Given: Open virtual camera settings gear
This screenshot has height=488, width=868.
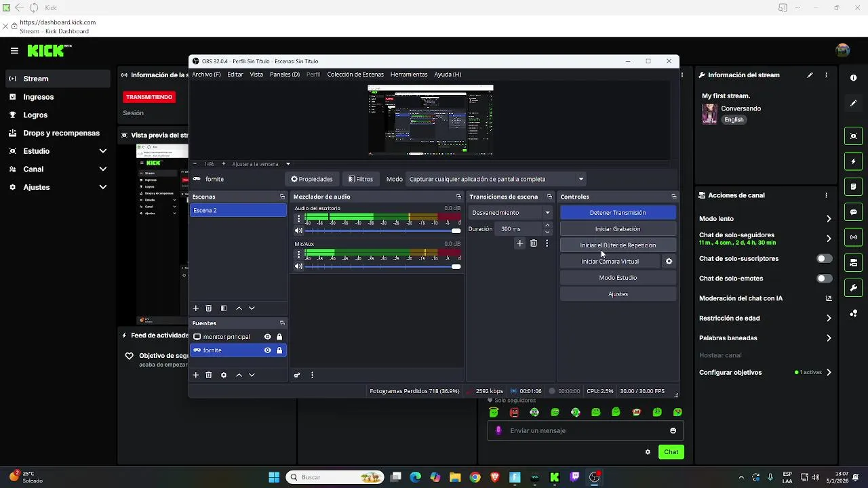Looking at the screenshot, I should 669,262.
